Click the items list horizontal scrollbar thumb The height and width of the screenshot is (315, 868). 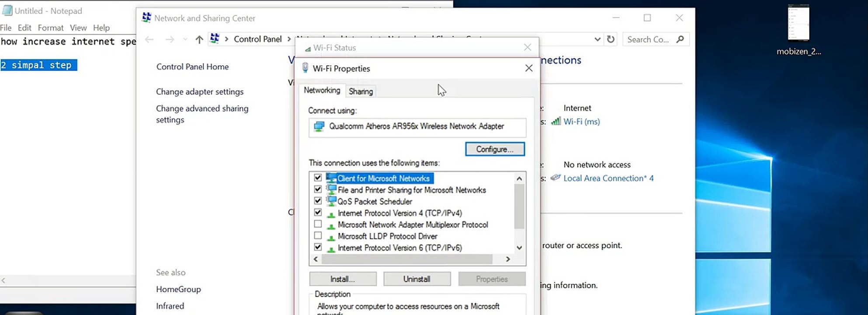(407, 259)
